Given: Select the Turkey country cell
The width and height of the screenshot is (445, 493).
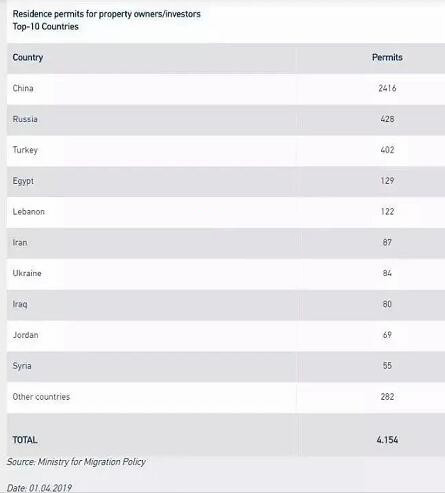Looking at the screenshot, I should point(25,150).
